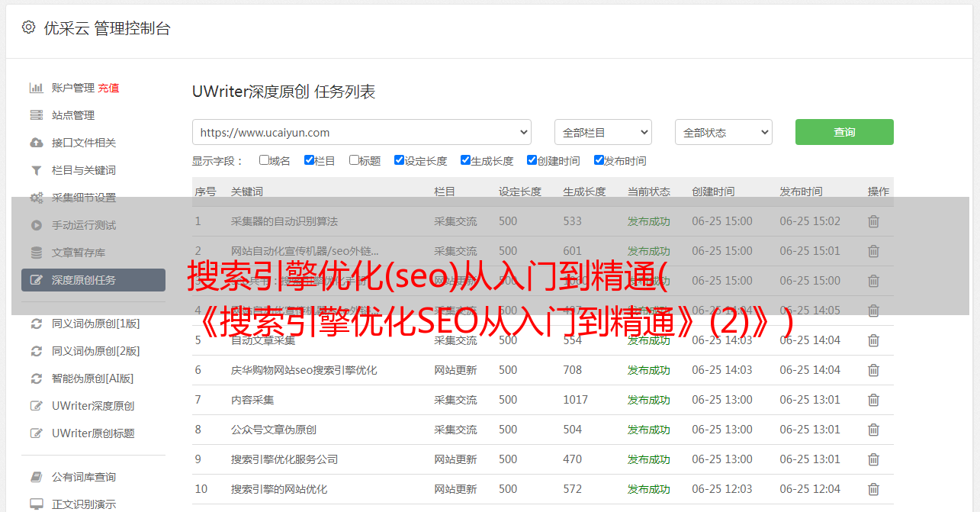
Task: Toggle the 栏目 field checkbox
Action: click(x=309, y=160)
